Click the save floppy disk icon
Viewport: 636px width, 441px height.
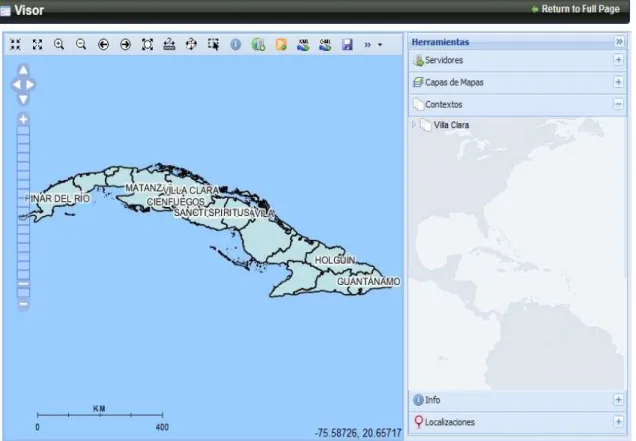[x=347, y=44]
